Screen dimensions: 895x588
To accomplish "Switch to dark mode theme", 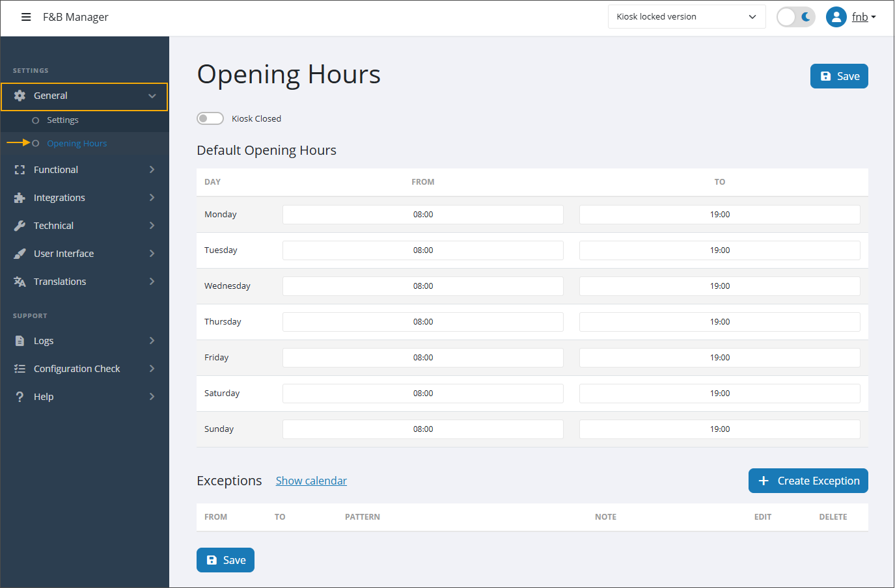I will (x=795, y=17).
